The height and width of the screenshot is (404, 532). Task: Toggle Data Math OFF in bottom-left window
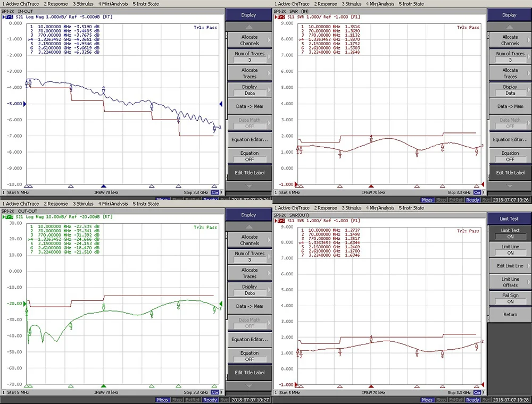pos(250,323)
